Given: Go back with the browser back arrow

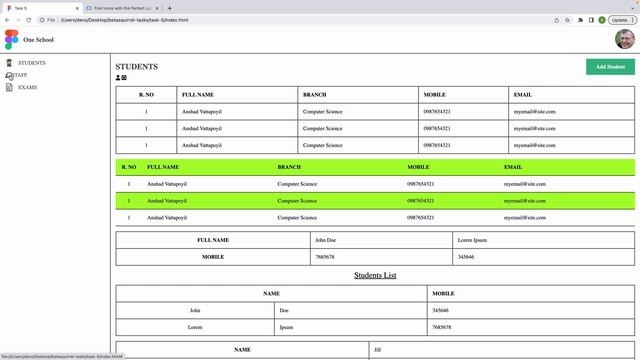Looking at the screenshot, I should 7,20.
